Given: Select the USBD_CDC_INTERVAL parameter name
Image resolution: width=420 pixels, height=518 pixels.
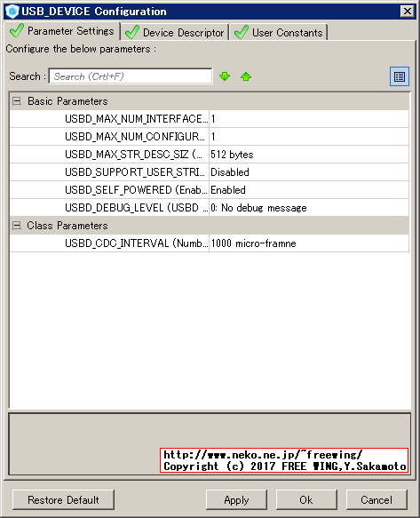Looking at the screenshot, I should coord(136,243).
